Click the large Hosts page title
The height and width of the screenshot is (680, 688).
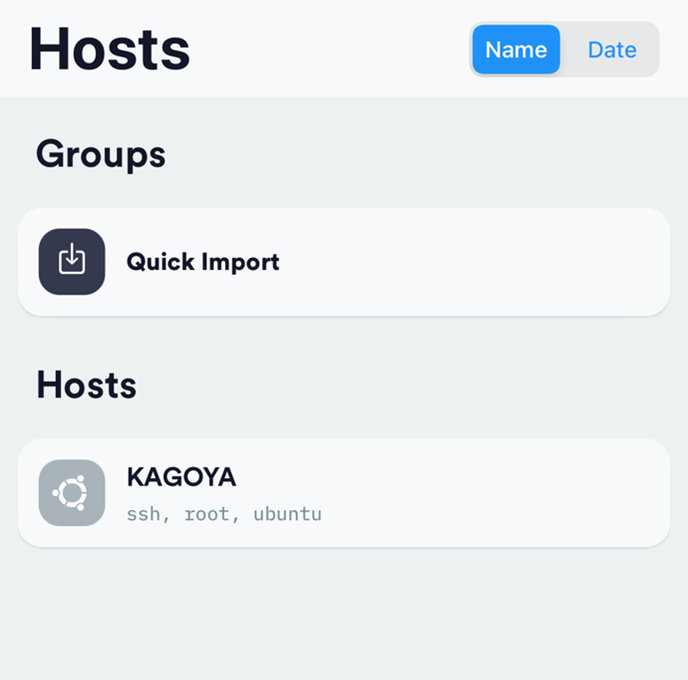pos(109,48)
